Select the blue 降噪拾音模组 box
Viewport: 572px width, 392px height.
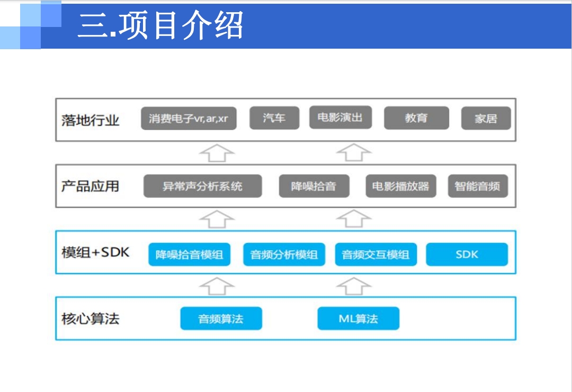click(189, 254)
